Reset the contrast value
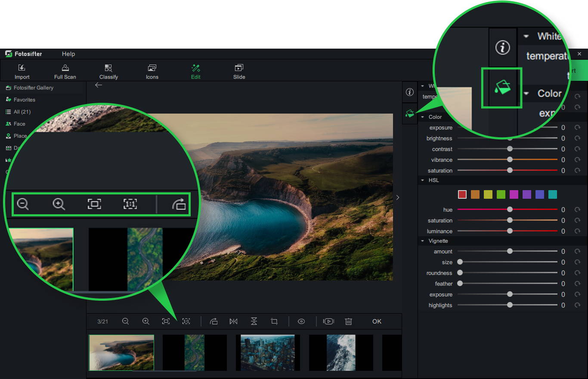 point(577,149)
